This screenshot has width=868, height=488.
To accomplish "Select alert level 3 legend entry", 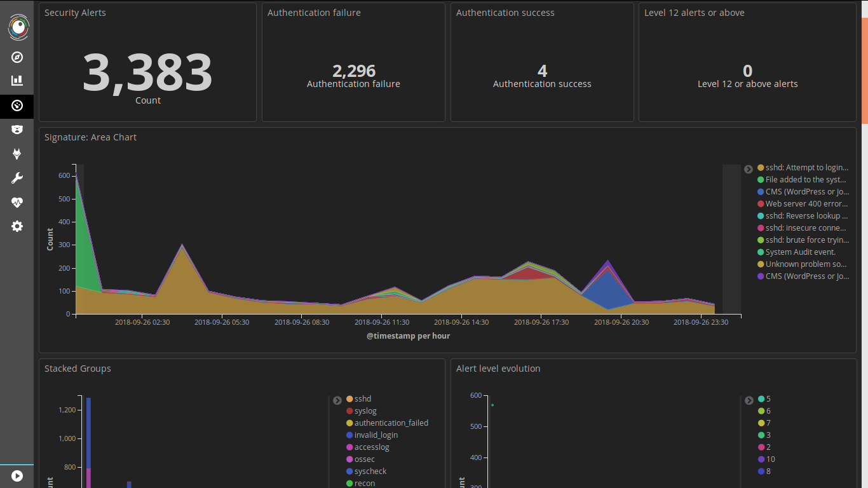I will coord(764,435).
